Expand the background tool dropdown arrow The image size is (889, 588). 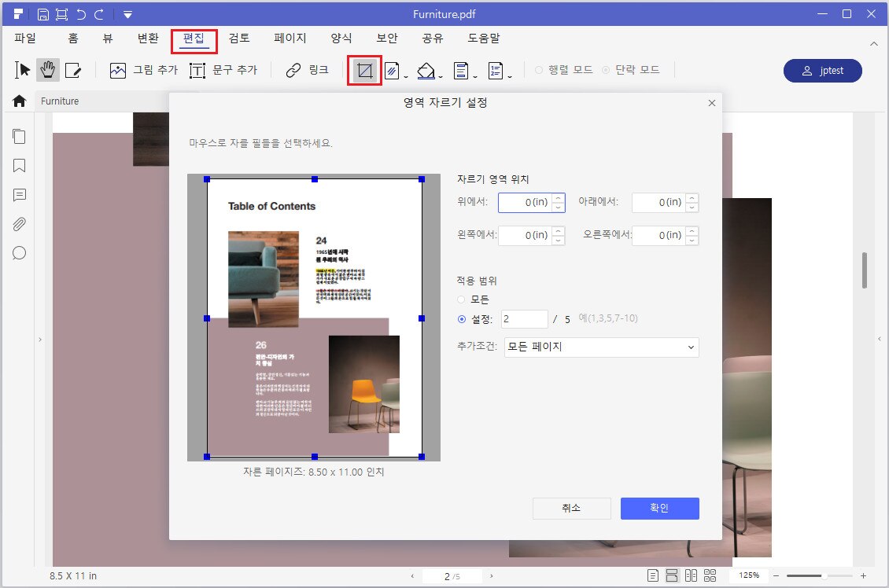pos(441,76)
